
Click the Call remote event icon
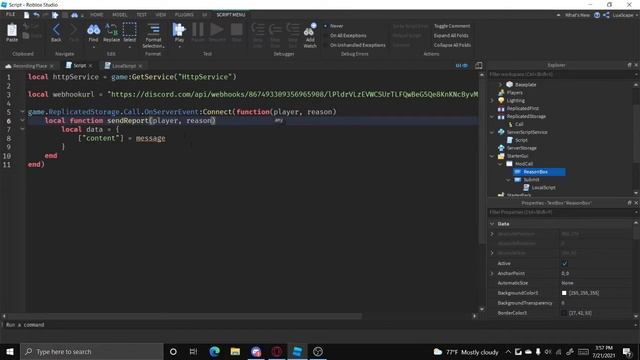510,124
